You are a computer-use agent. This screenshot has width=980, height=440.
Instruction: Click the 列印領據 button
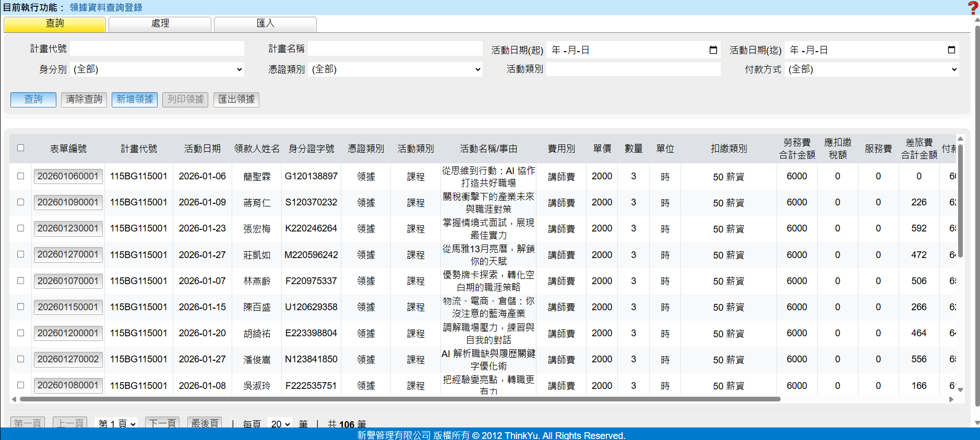(x=185, y=100)
